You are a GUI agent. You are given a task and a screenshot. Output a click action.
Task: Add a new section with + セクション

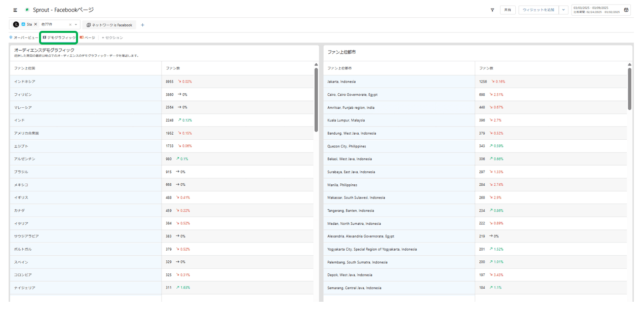click(112, 37)
